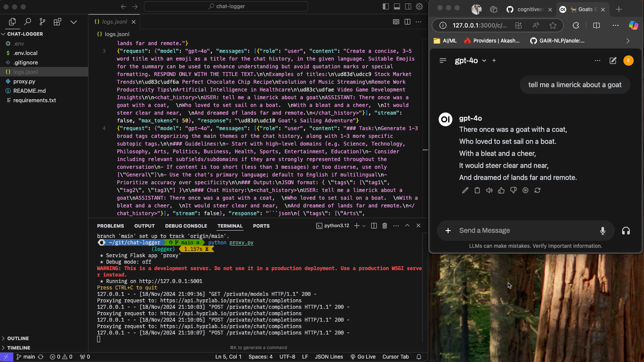Screen dimensions: 644x362
Task: Open the new terminal launch profile dropdown
Action: [x=364, y=226]
